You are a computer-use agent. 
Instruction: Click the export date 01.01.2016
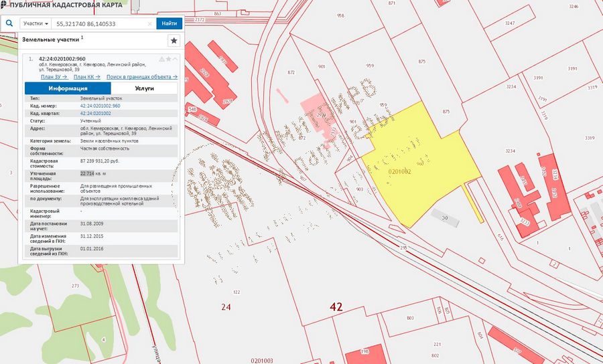(92, 249)
